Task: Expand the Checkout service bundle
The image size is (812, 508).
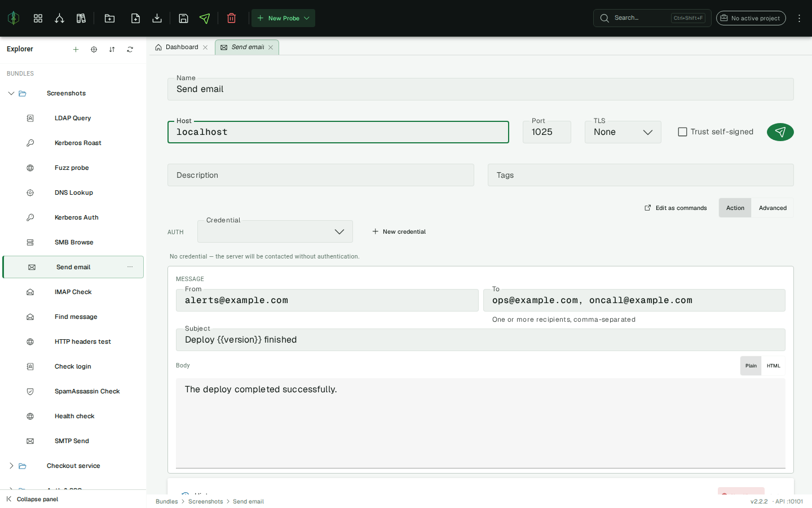Action: tap(11, 466)
